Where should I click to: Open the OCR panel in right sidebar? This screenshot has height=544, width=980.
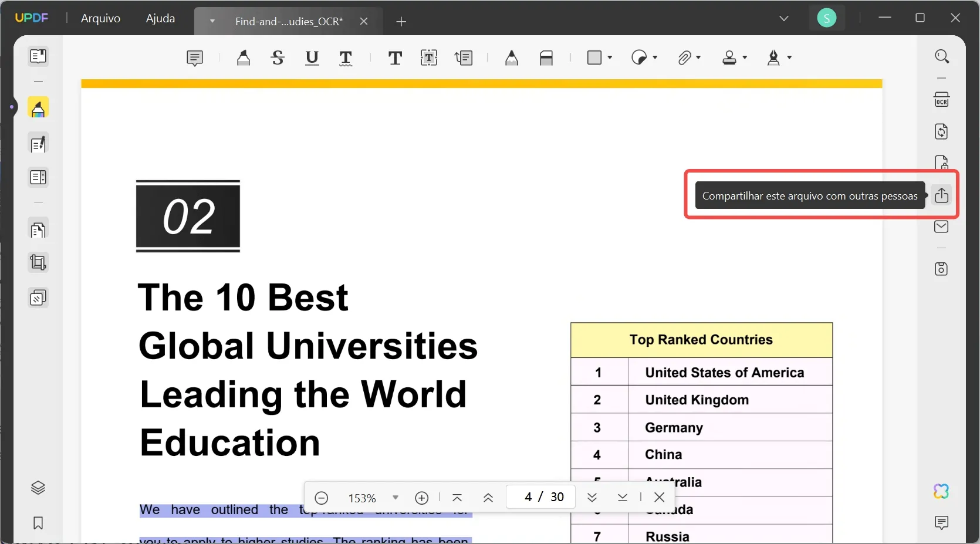point(942,99)
